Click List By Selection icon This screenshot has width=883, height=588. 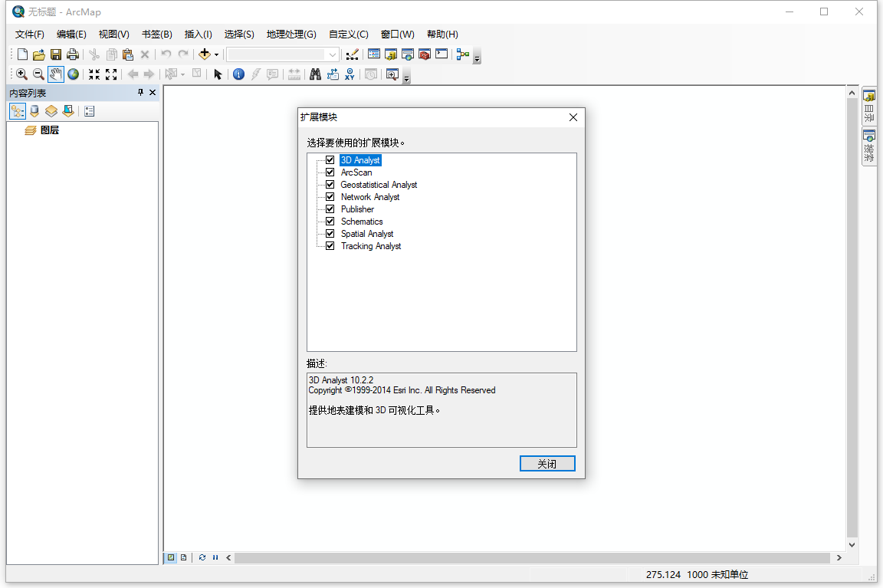pos(68,111)
